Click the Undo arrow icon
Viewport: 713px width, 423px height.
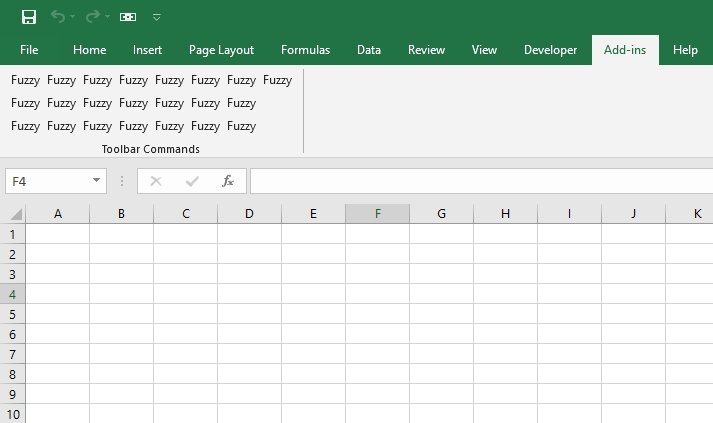coord(58,17)
